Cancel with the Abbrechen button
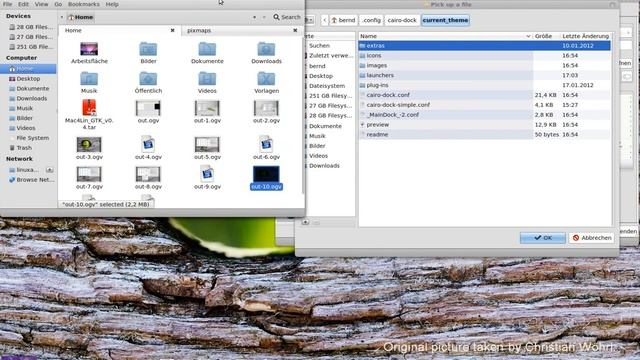Image resolution: width=640 pixels, height=360 pixels. [592, 238]
